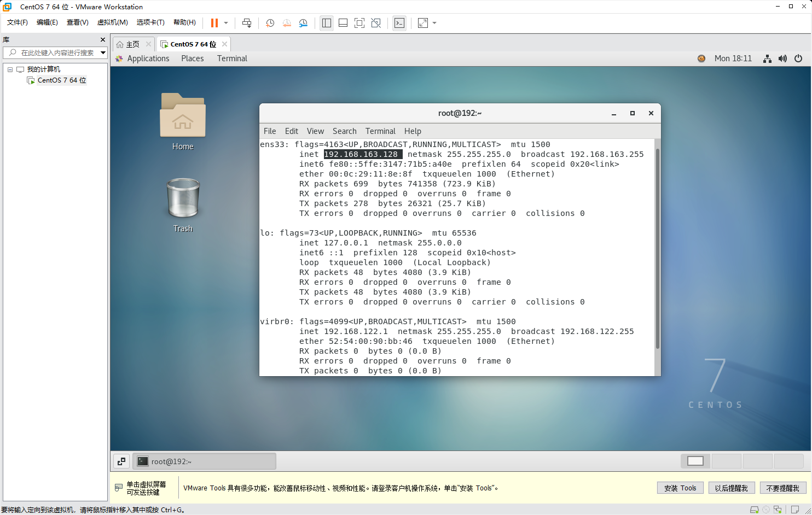Toggle the library sidebar view button
This screenshot has height=515, width=812.
[327, 23]
